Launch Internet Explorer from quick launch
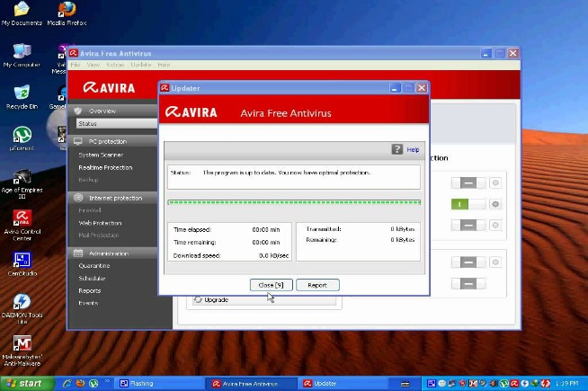The width and height of the screenshot is (588, 391). click(x=67, y=384)
